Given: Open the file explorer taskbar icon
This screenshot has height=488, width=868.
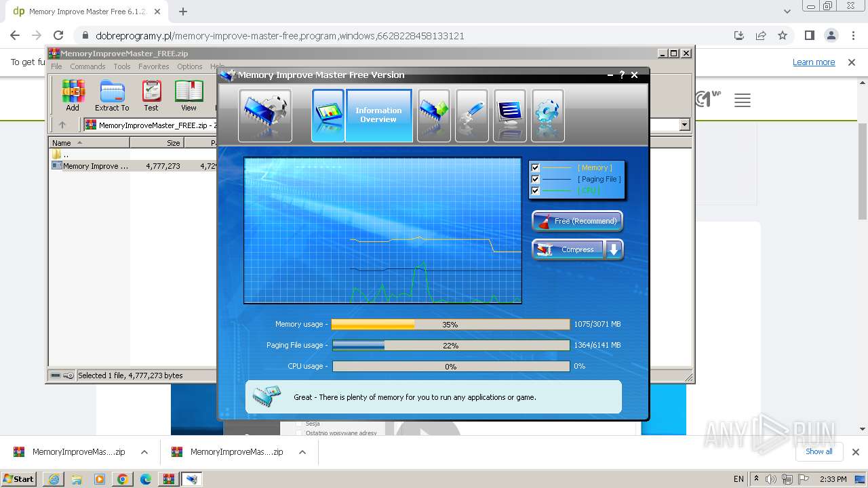Looking at the screenshot, I should click(77, 479).
